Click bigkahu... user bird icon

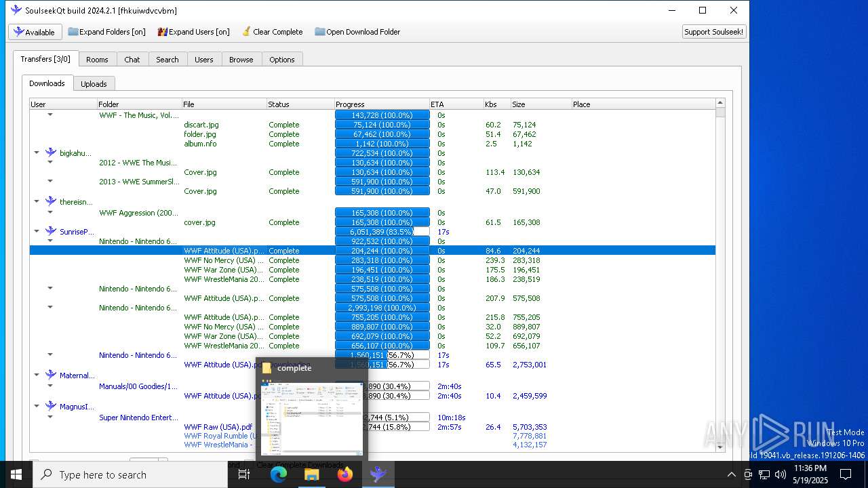(51, 152)
